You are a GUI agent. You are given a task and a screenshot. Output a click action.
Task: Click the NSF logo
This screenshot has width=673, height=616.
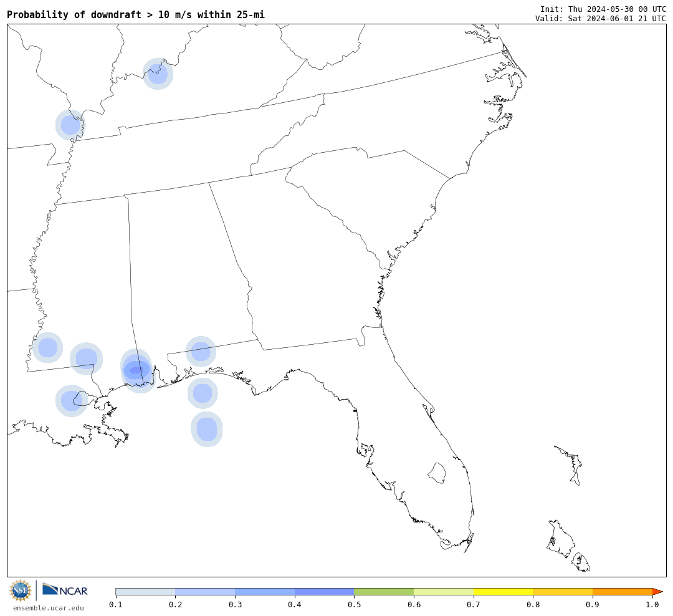click(x=21, y=590)
